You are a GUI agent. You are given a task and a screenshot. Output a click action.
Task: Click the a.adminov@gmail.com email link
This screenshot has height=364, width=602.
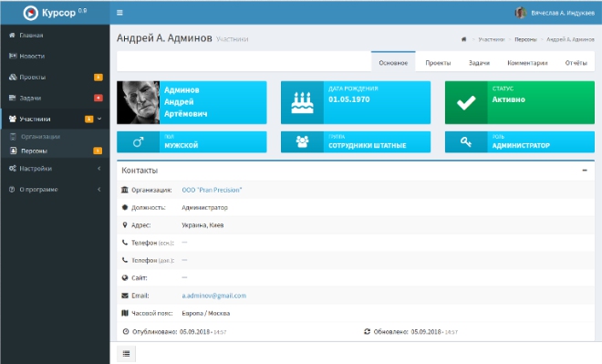click(213, 296)
